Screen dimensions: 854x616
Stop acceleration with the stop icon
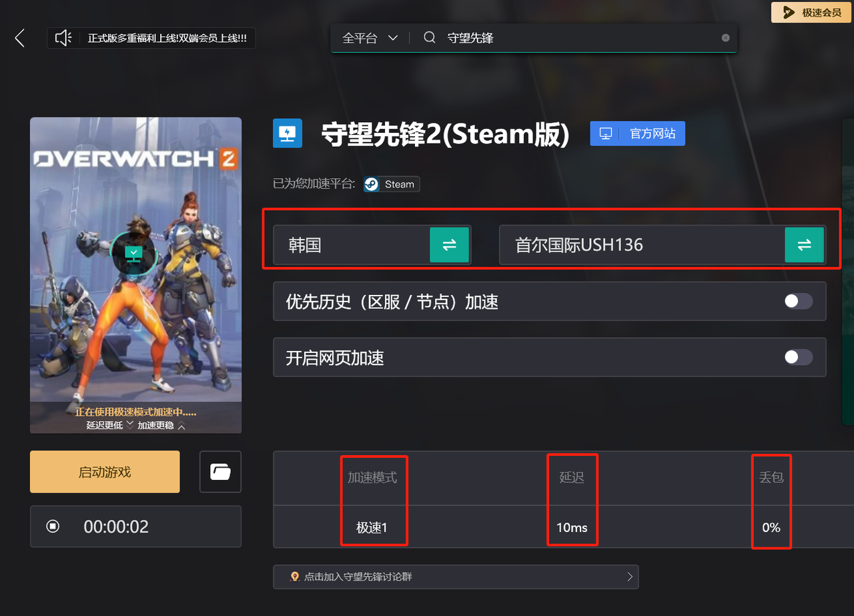coord(53,527)
